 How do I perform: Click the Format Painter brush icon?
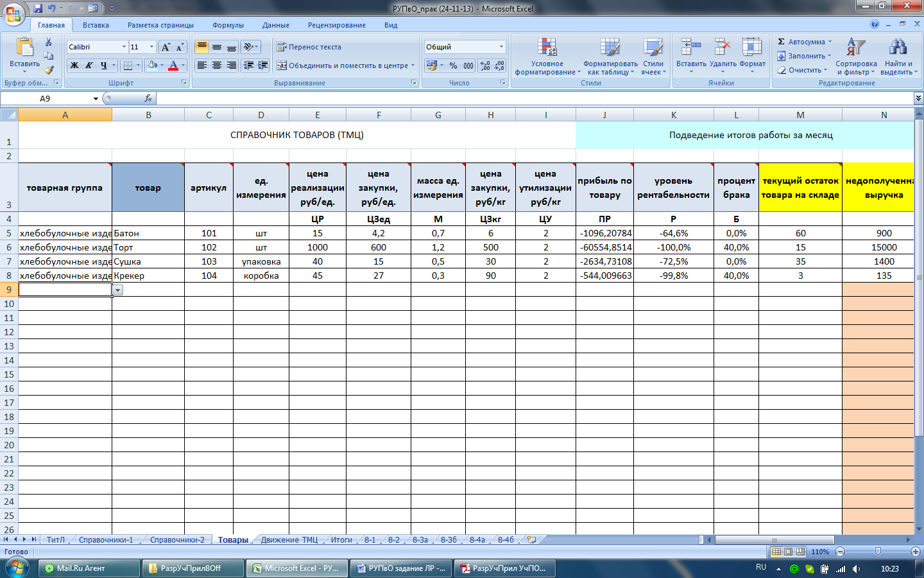click(49, 69)
